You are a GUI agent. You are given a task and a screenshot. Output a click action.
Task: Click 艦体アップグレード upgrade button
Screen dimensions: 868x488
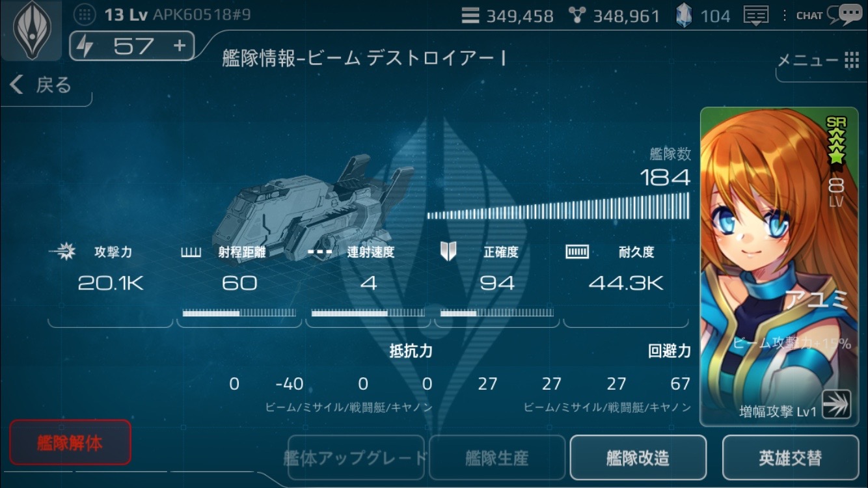click(356, 458)
